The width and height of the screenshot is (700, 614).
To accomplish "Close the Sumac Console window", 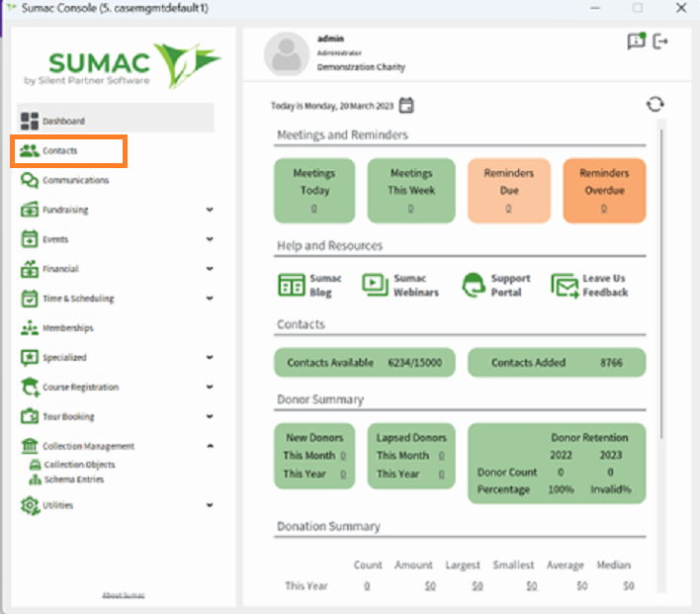I will [681, 8].
